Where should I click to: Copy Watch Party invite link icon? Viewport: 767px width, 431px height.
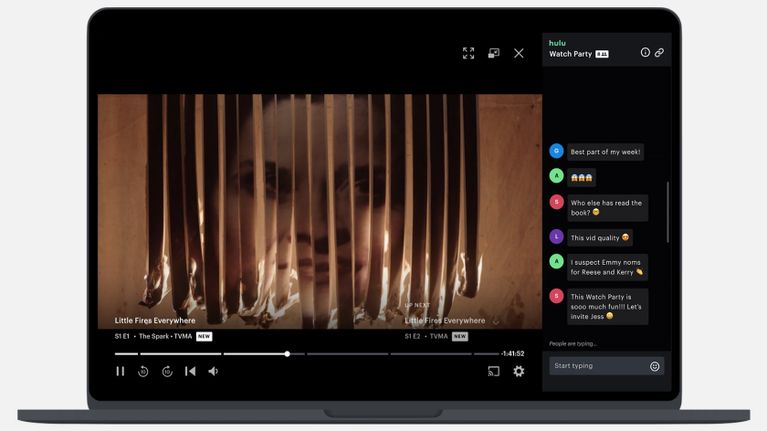click(x=659, y=52)
